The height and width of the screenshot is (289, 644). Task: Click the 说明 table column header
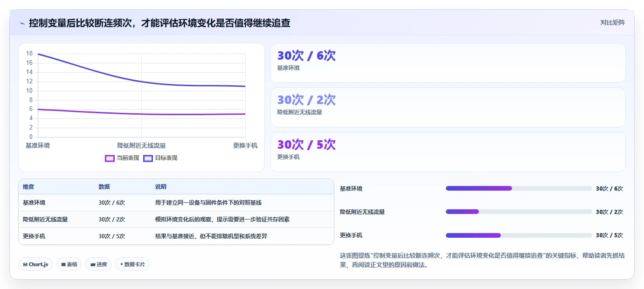(x=161, y=186)
